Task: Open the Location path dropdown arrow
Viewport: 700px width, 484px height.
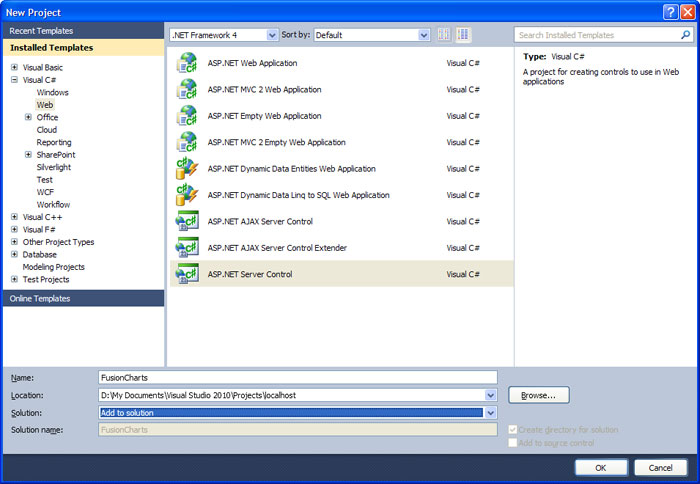Action: coord(491,395)
